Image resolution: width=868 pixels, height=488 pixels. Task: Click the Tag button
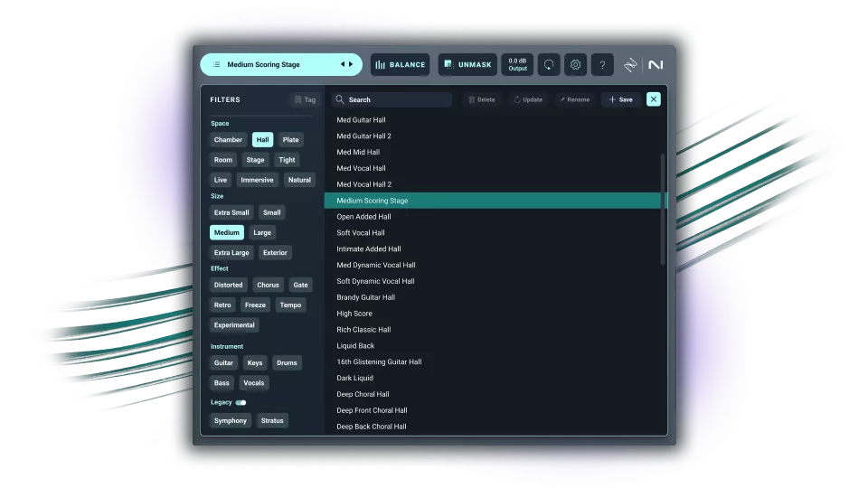[x=305, y=99]
